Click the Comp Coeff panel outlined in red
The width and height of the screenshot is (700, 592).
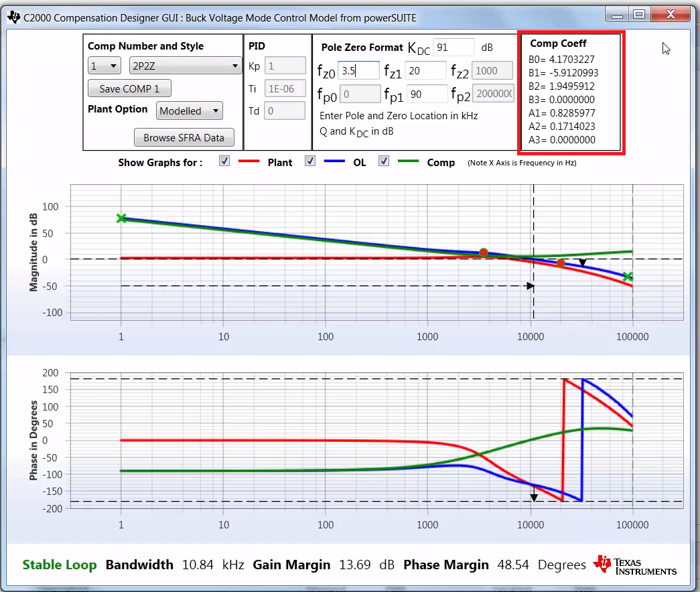[x=570, y=92]
